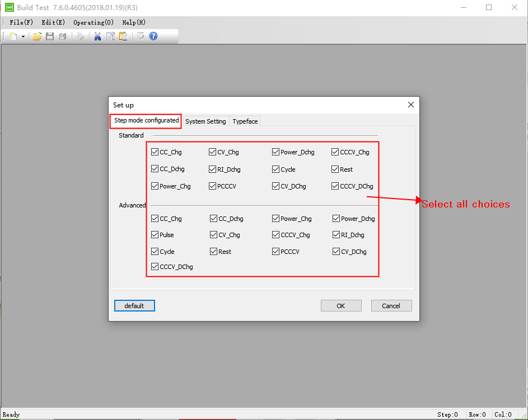The width and height of the screenshot is (528, 420).
Task: Switch to Typeface tab
Action: [x=245, y=121]
